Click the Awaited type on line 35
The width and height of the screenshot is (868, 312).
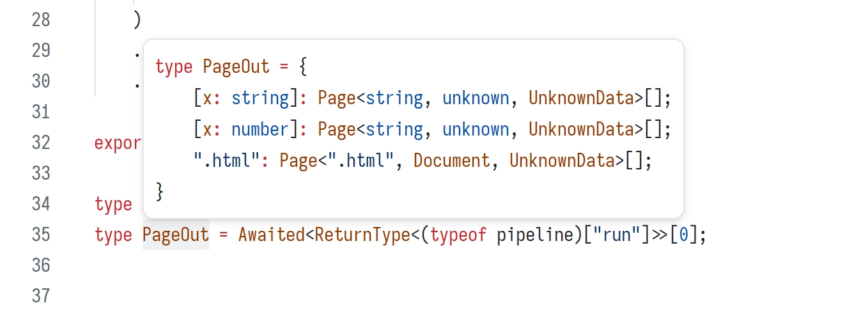[272, 235]
